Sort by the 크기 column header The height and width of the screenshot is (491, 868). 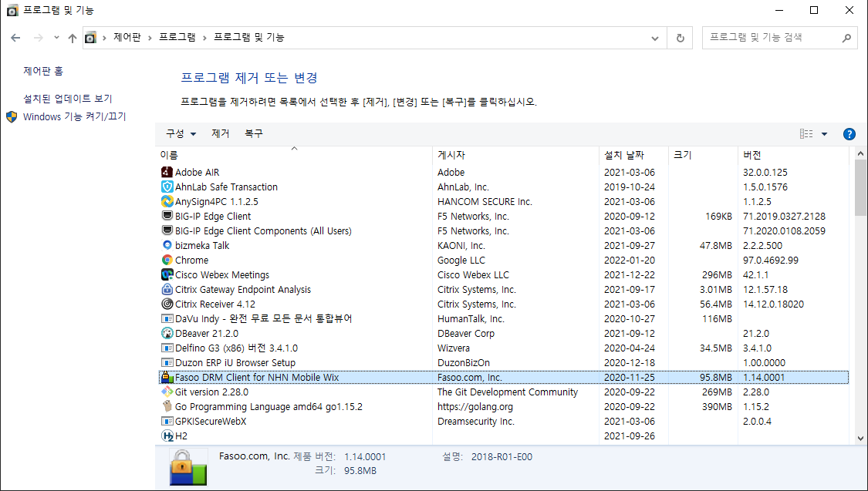(703, 155)
